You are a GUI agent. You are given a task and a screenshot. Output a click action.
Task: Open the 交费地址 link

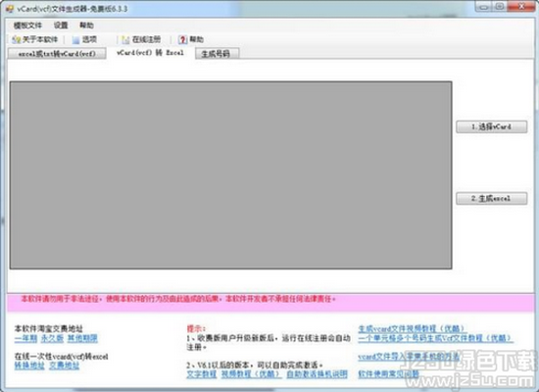point(64,366)
